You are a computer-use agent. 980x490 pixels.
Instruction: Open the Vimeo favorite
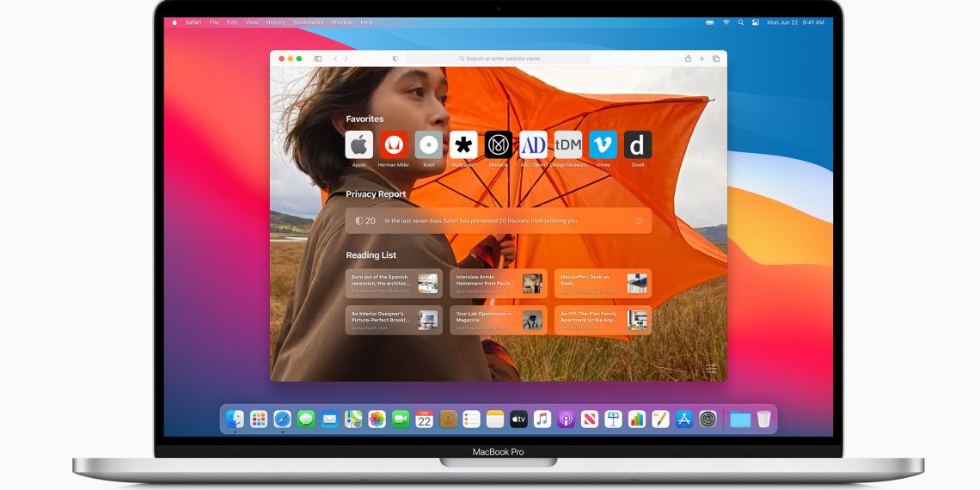603,144
